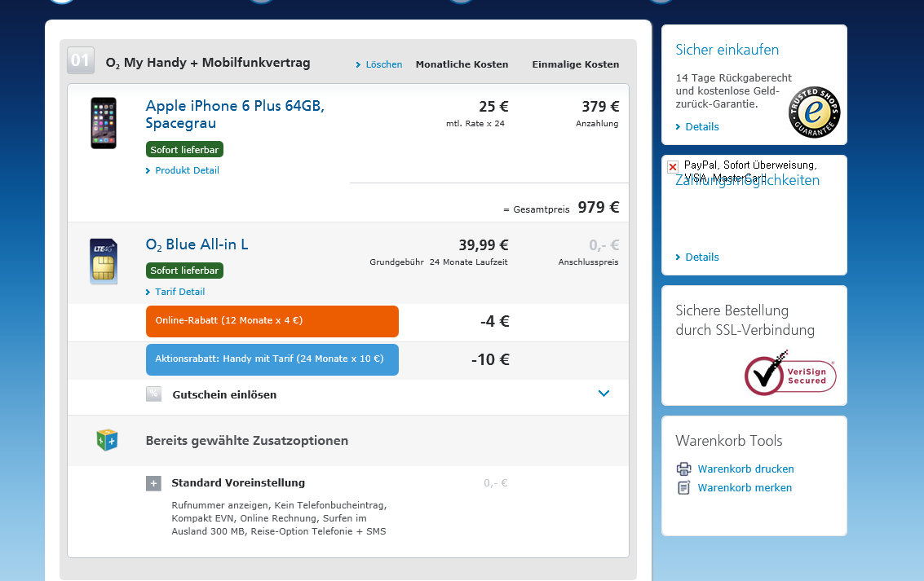Click the broken image icon in payment box

672,166
